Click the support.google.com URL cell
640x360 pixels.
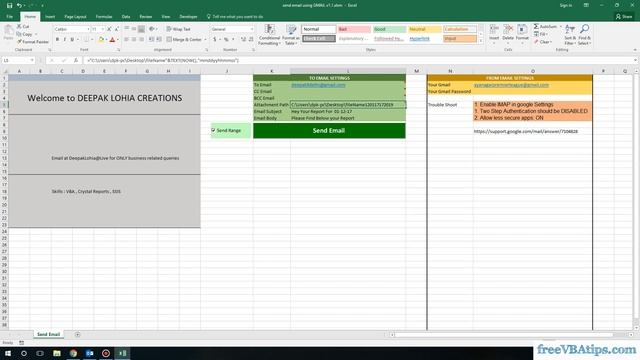coord(525,131)
